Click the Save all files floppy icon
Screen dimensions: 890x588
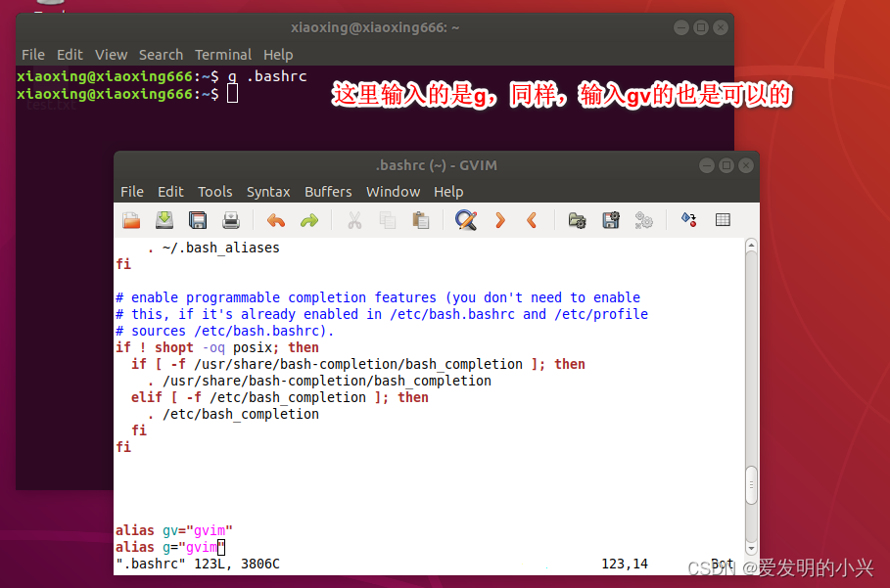coord(198,220)
